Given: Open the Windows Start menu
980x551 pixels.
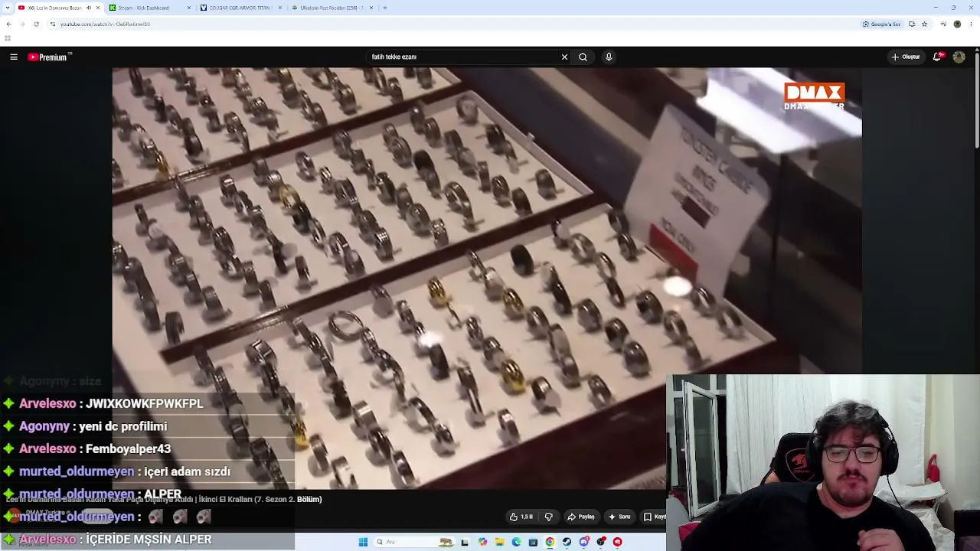Looking at the screenshot, I should pos(363,542).
